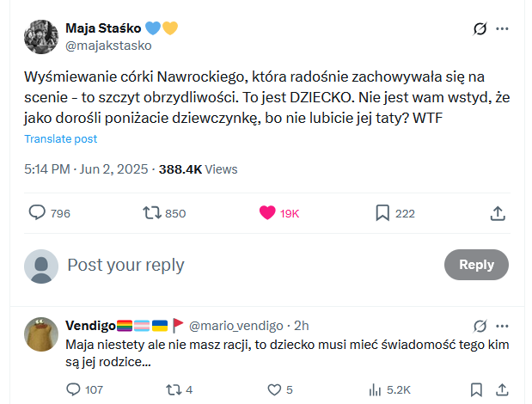Click the reply icon on Maja Staśko's post
532x404 pixels.
pyautogui.click(x=38, y=212)
